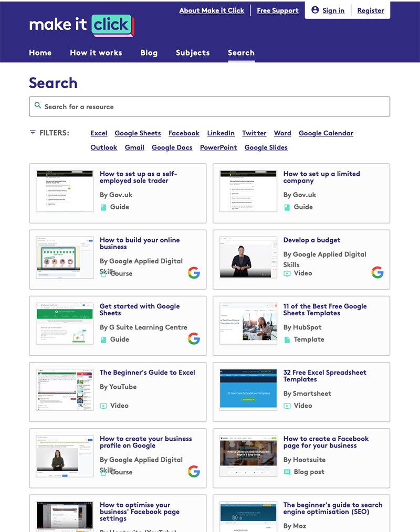Screen dimensions: 420x532
Task: Open How to create your business profile on Google
Action: coord(146,442)
